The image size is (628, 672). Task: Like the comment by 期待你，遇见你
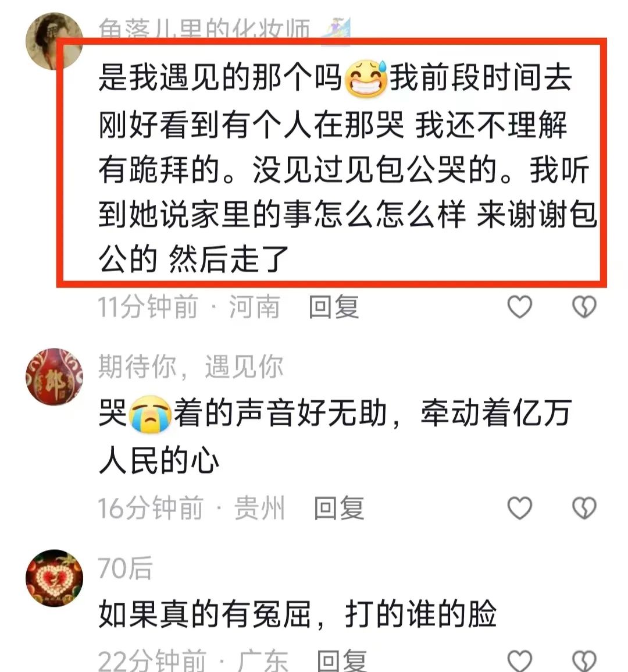tap(520, 508)
